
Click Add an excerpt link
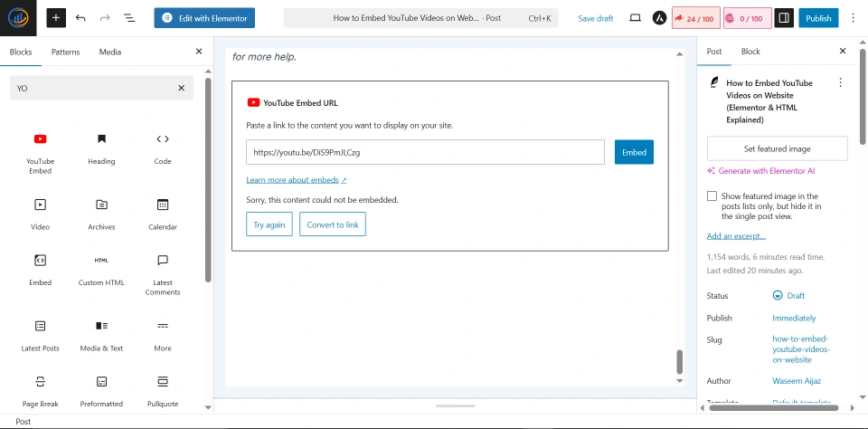click(x=736, y=236)
